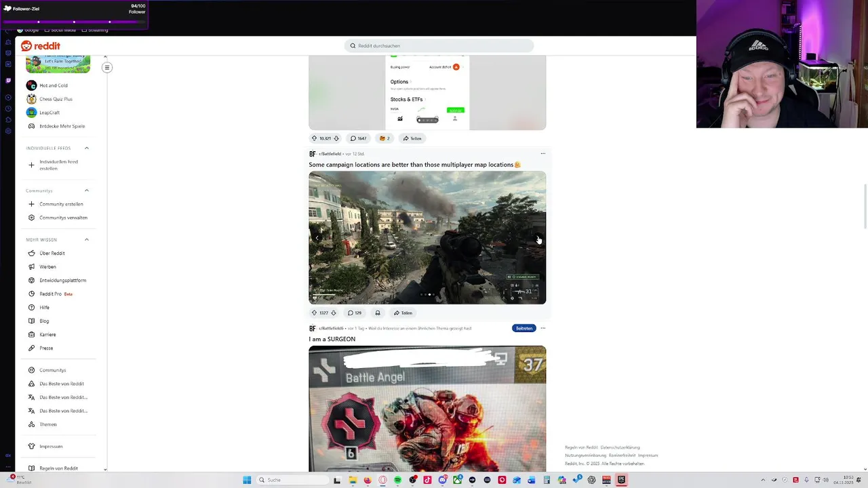This screenshot has width=868, height=488.
Task: Open Spotify from the taskbar
Action: 397,480
